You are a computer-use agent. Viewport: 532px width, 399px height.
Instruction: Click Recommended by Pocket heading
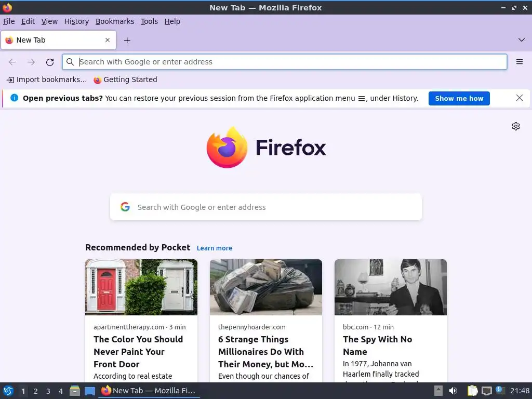tap(138, 247)
